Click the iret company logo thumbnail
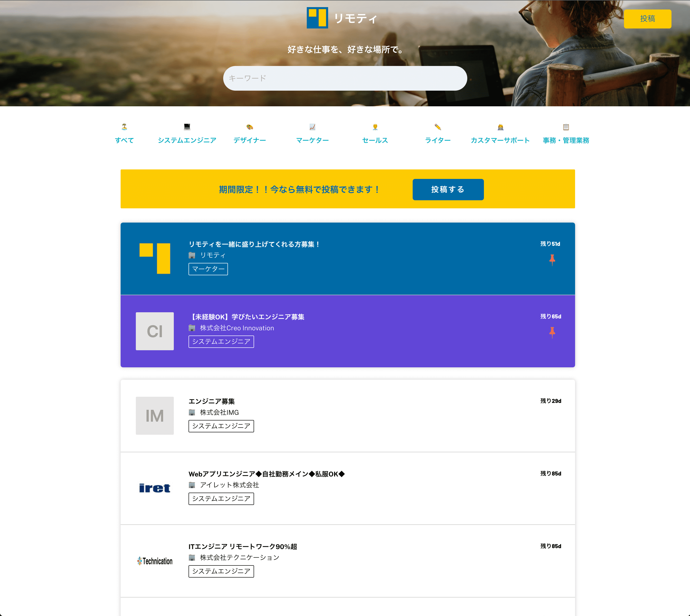Image resolution: width=690 pixels, height=616 pixels. tap(155, 488)
